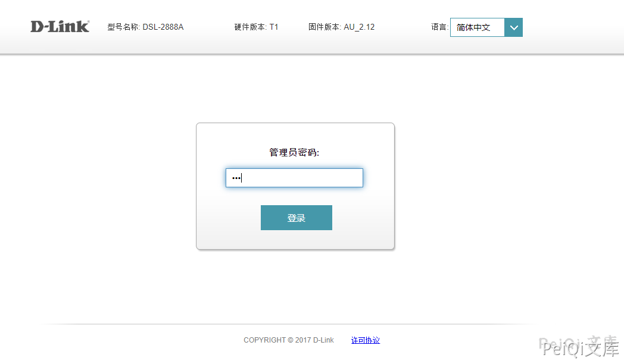Viewport: 624px width, 364px height.
Task: Click the 语言 label beside the dropdown
Action: coord(439,27)
